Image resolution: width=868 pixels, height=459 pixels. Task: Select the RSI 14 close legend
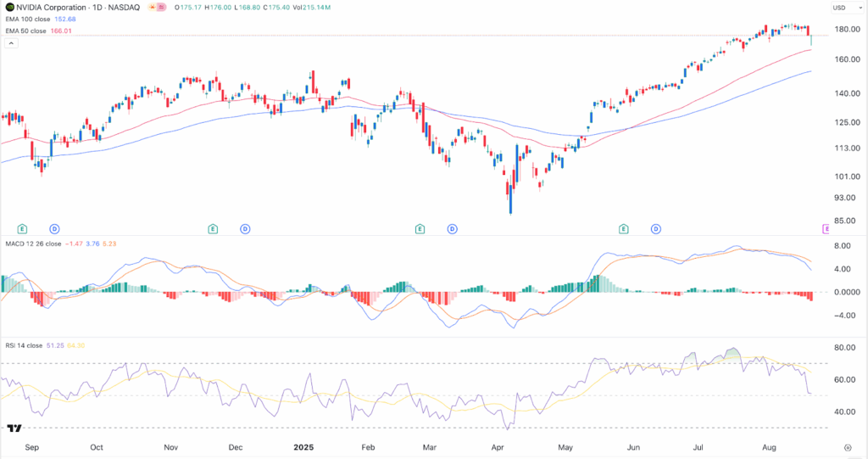click(24, 345)
